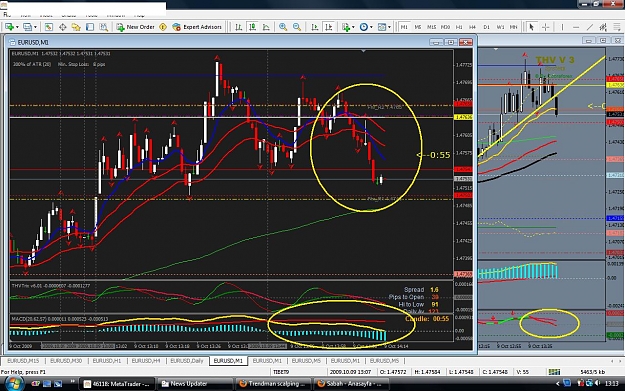Select the D1 timeframe button
This screenshot has width=625, height=391.
(x=486, y=27)
